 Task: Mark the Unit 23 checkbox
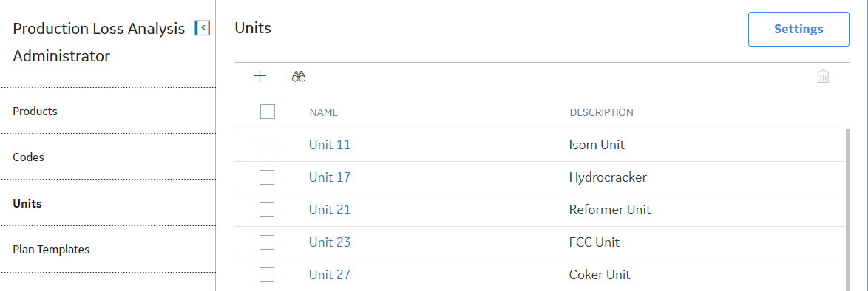(x=268, y=242)
